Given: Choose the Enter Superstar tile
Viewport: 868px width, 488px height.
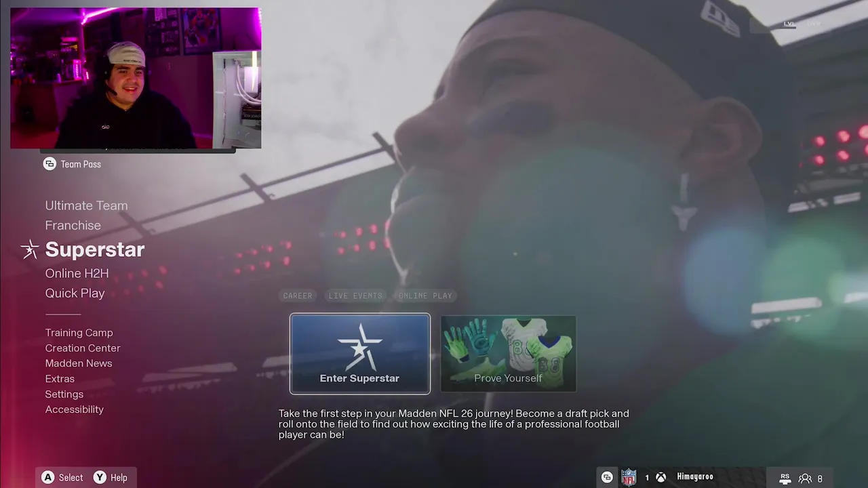Looking at the screenshot, I should click(360, 353).
